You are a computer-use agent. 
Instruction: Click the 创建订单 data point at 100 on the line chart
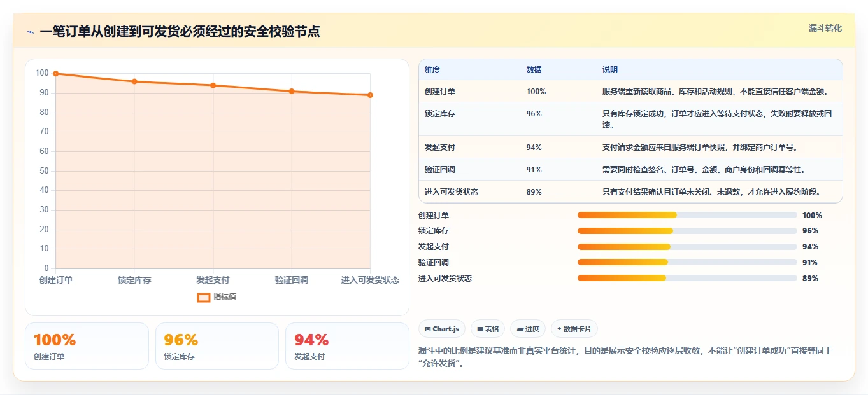[56, 74]
